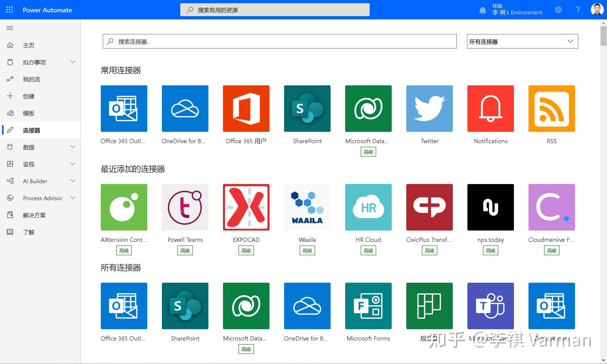Open the Notifications connector

click(x=490, y=108)
